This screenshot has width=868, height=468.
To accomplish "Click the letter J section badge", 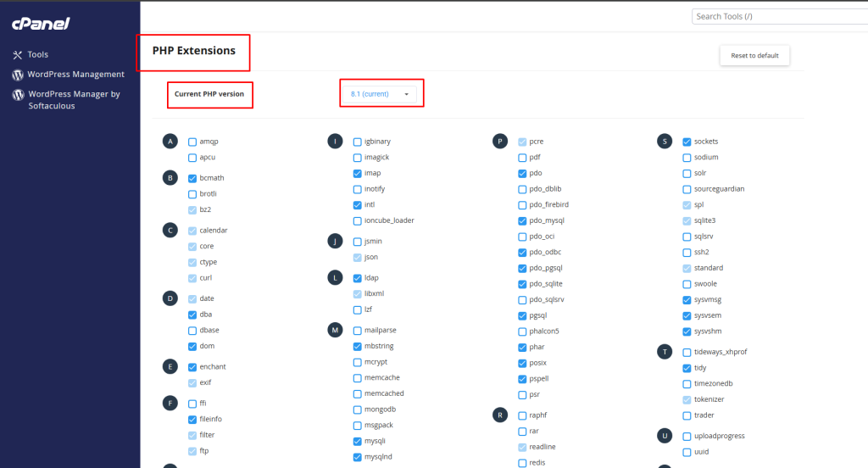I will click(x=335, y=241).
